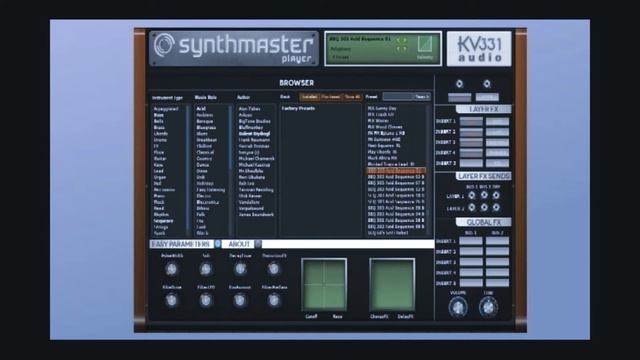640x360 pixels.
Task: Pick Nori Ubukata in Author list
Action: (252, 177)
